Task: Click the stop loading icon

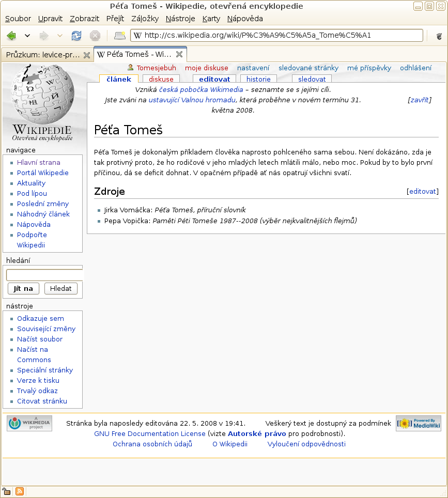Action: pyautogui.click(x=95, y=36)
